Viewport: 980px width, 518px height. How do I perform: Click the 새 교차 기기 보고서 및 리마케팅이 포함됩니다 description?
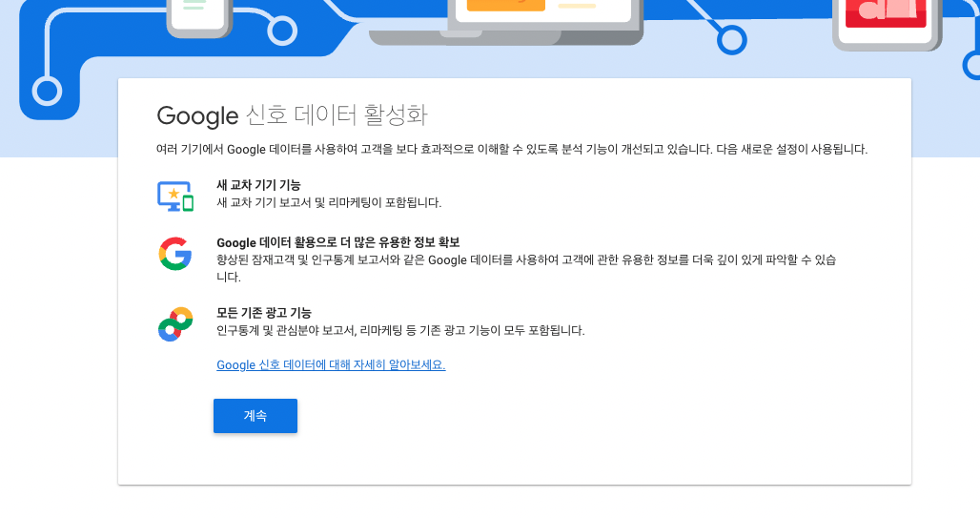[329, 202]
